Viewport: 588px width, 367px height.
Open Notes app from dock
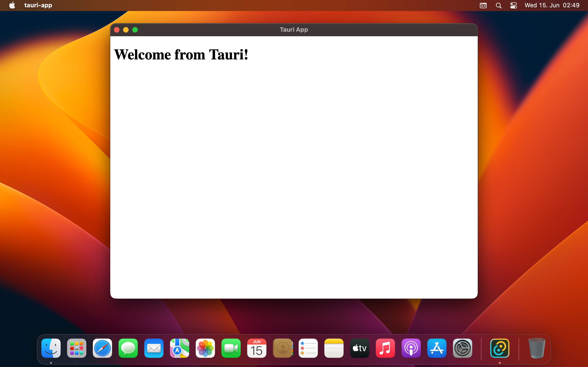click(x=334, y=348)
